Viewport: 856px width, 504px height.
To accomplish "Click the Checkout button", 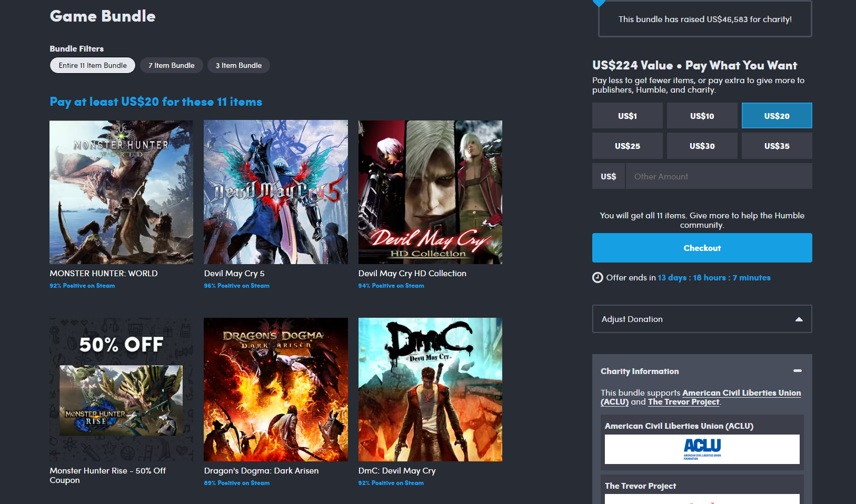I will click(702, 248).
